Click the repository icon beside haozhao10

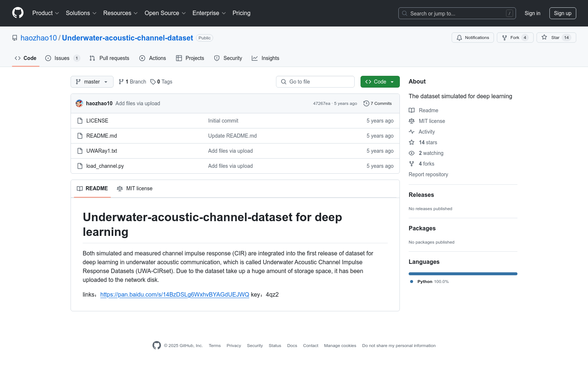(x=15, y=38)
